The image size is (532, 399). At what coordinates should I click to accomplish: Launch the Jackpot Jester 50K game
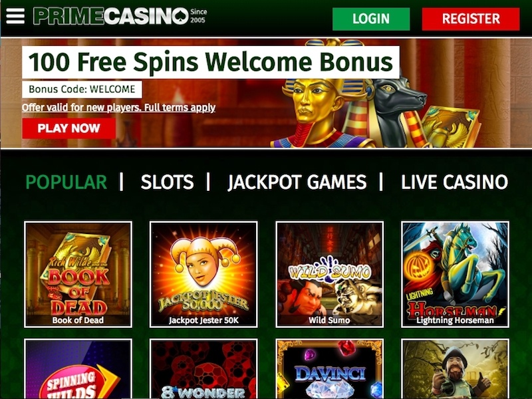click(203, 275)
